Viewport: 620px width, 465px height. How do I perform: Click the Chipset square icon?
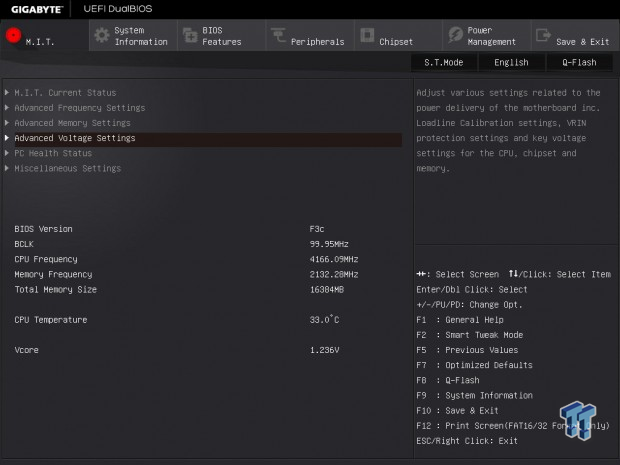click(x=367, y=35)
